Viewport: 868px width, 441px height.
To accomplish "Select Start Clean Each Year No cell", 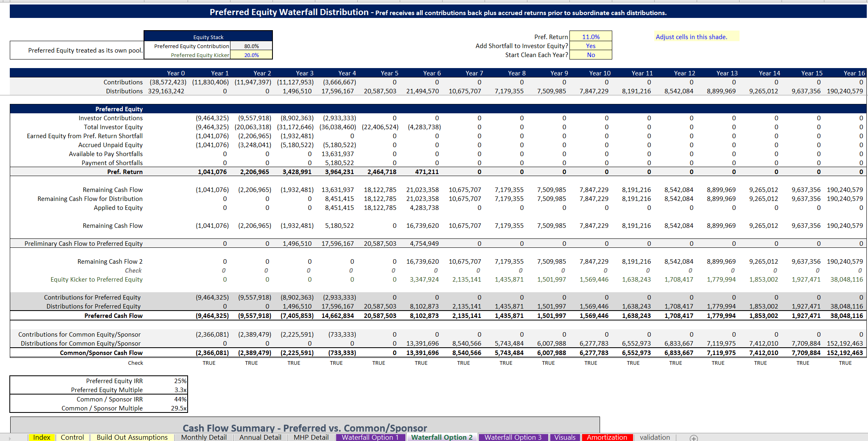I will (591, 55).
